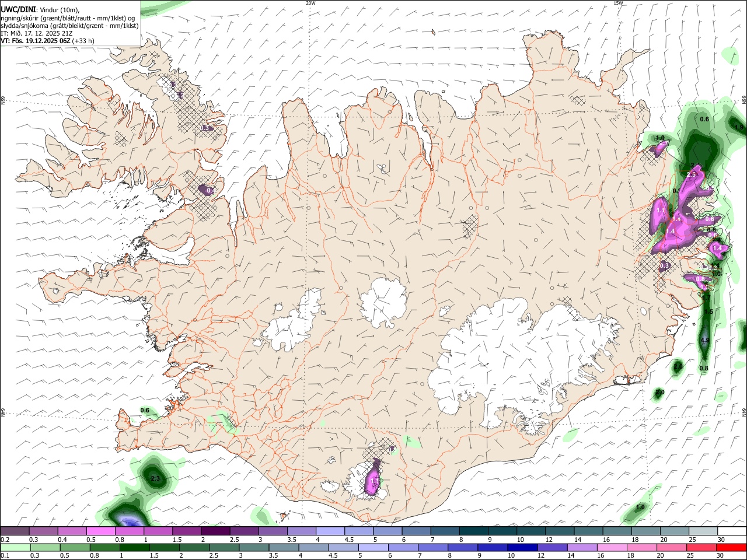Pick the 0.2 swatch in the purple snow legend
Image resolution: width=747 pixels, height=560 pixels.
[15, 531]
